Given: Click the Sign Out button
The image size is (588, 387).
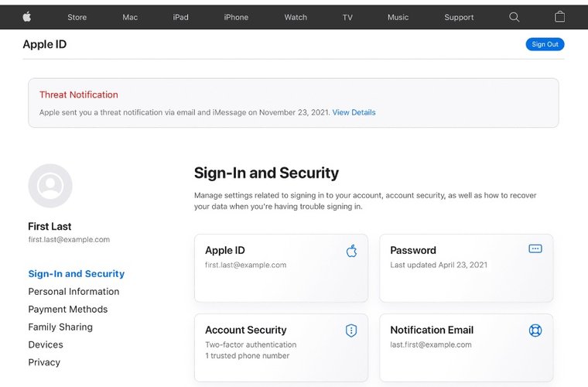Looking at the screenshot, I should pyautogui.click(x=545, y=44).
